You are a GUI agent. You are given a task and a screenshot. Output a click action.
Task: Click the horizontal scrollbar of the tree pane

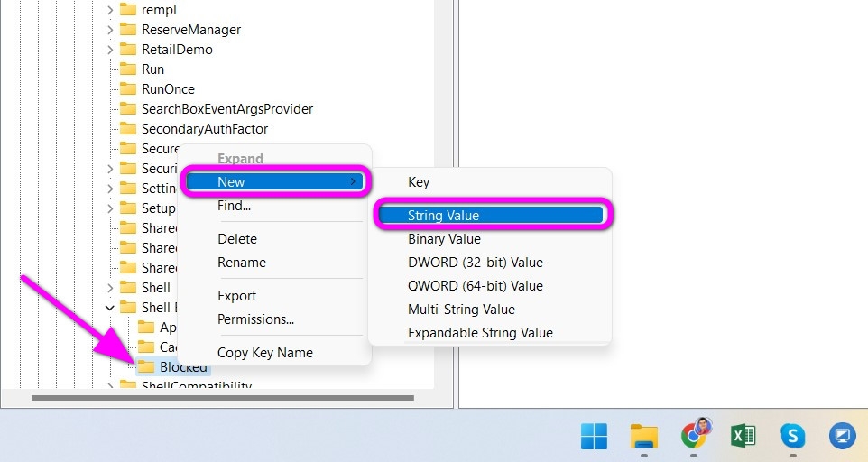223,398
